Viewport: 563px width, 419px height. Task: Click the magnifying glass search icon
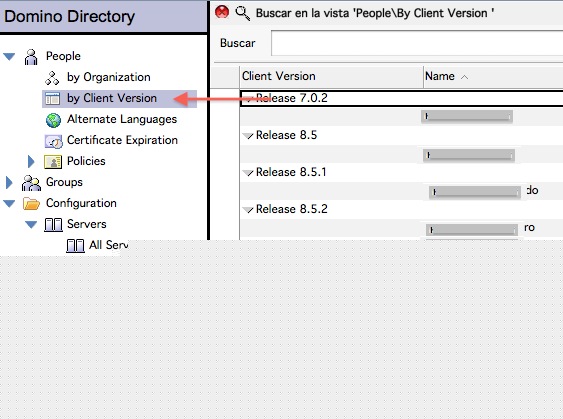[242, 13]
